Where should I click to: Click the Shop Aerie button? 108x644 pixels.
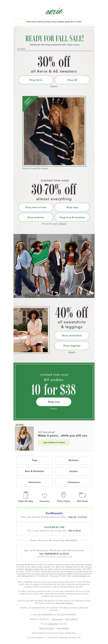(x=36, y=80)
